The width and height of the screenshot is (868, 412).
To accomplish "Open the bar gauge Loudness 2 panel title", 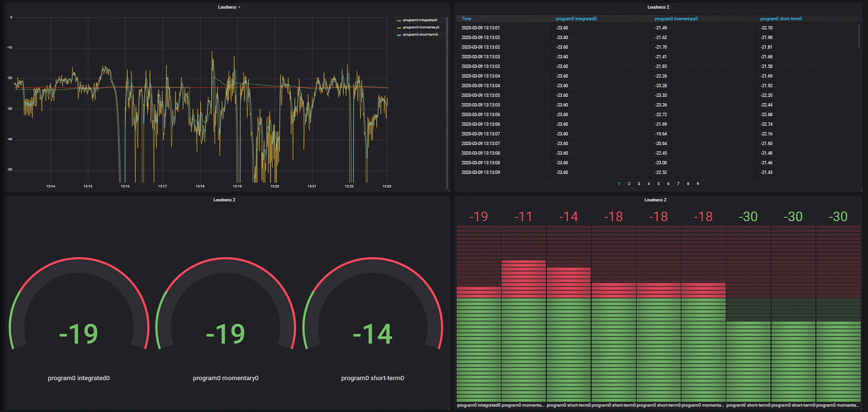I will coord(655,200).
